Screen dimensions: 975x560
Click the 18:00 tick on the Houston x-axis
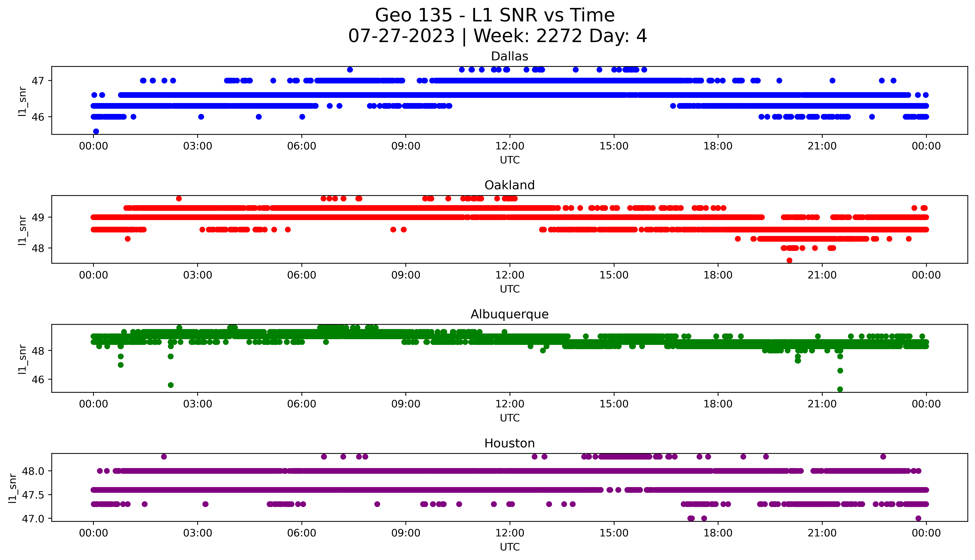click(718, 533)
